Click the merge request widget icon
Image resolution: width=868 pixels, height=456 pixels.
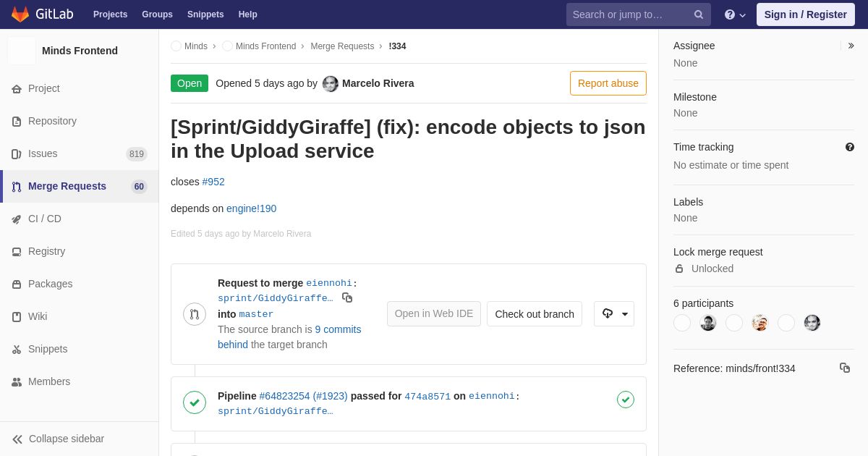pos(195,314)
